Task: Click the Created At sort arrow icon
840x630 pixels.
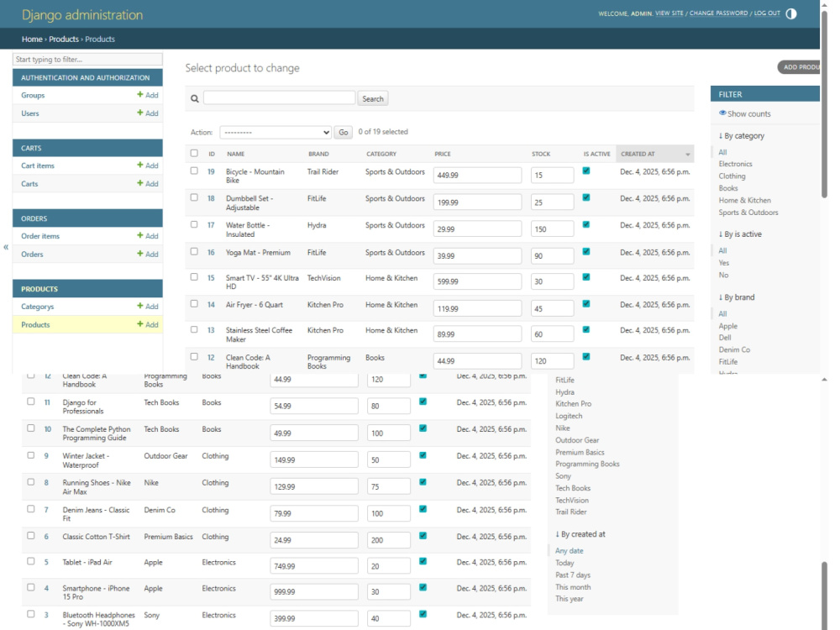Action: click(x=688, y=155)
